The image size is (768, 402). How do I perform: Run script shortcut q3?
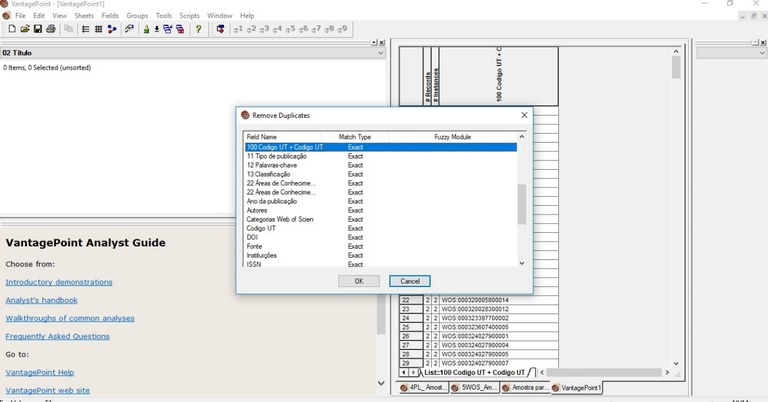[x=264, y=29]
